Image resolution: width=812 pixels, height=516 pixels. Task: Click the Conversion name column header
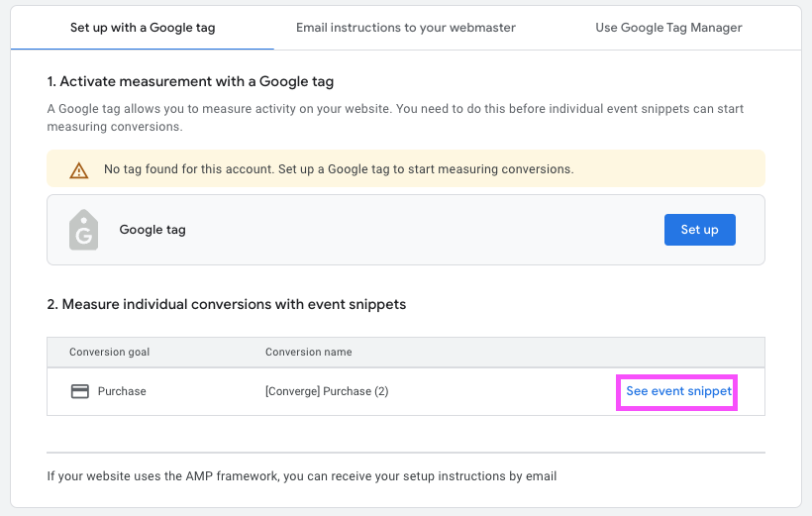pyautogui.click(x=308, y=352)
